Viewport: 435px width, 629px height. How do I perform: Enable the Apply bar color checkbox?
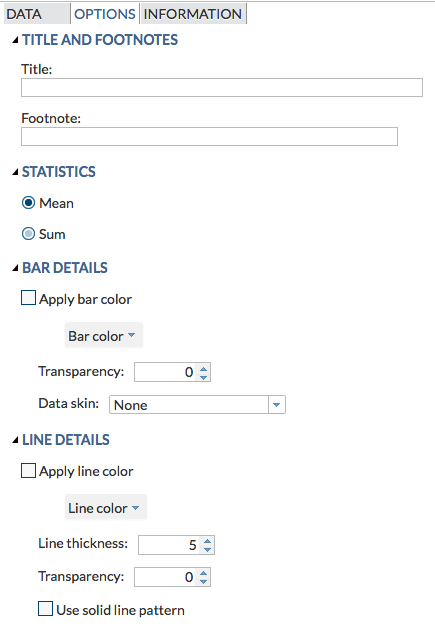[x=28, y=298]
